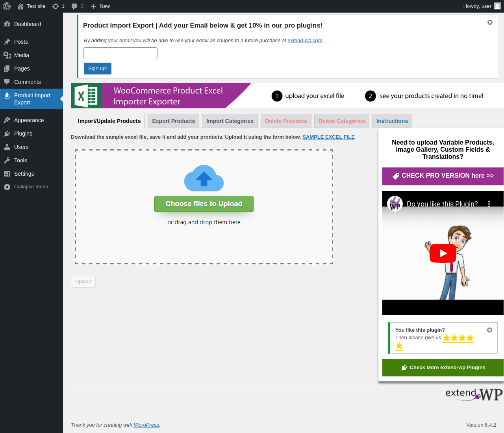The width and height of the screenshot is (504, 433).
Task: Open the Instructions tab
Action: point(392,121)
